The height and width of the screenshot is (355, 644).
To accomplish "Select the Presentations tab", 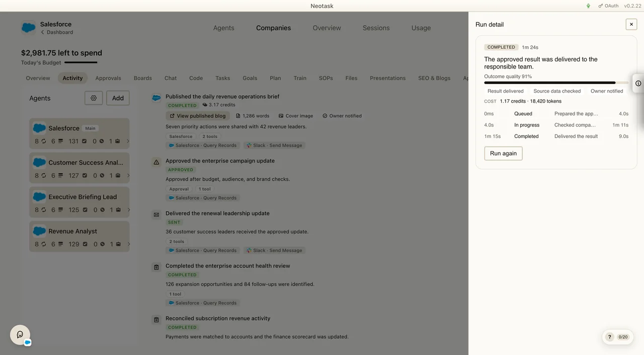I will (x=388, y=78).
